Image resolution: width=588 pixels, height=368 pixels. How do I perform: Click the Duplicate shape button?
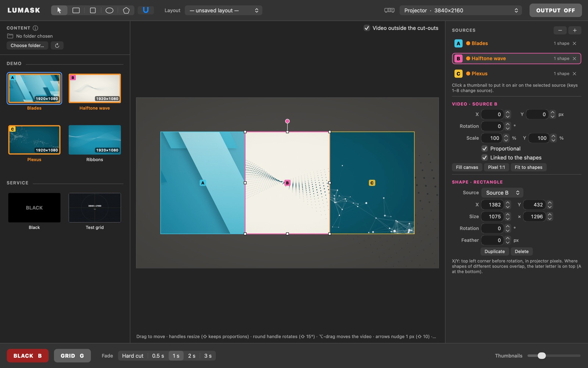coord(495,252)
